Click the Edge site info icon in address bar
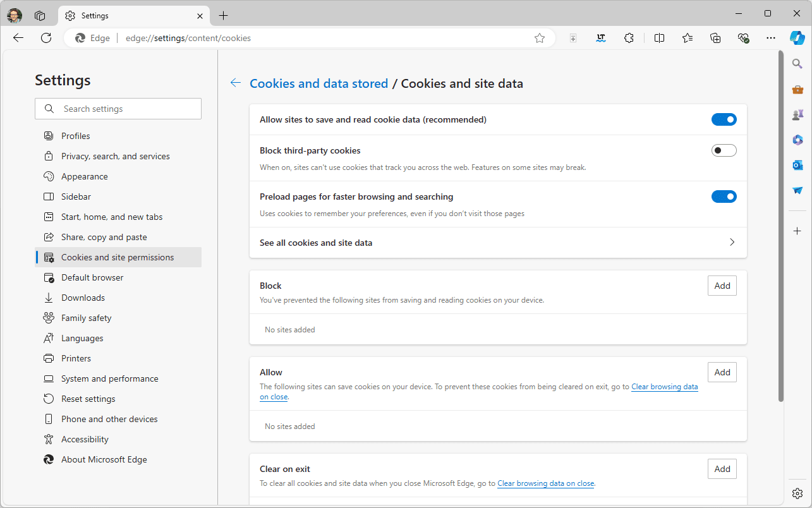This screenshot has height=508, width=812. click(93, 38)
